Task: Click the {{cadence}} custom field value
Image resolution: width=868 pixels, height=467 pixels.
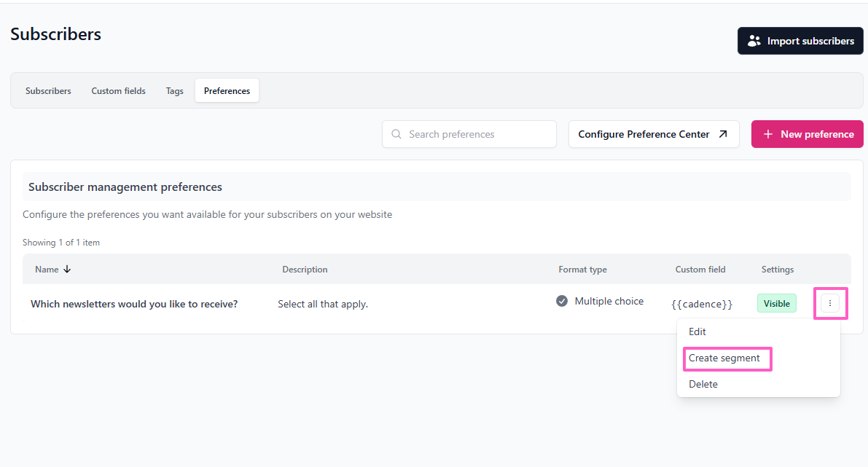Action: click(x=702, y=304)
